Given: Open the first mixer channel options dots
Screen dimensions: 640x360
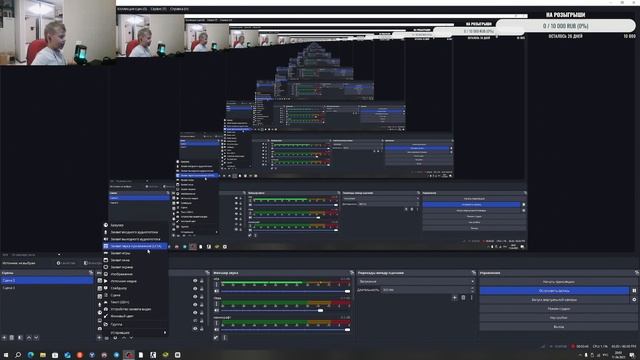Looking at the screenshot, I should pos(216,284).
